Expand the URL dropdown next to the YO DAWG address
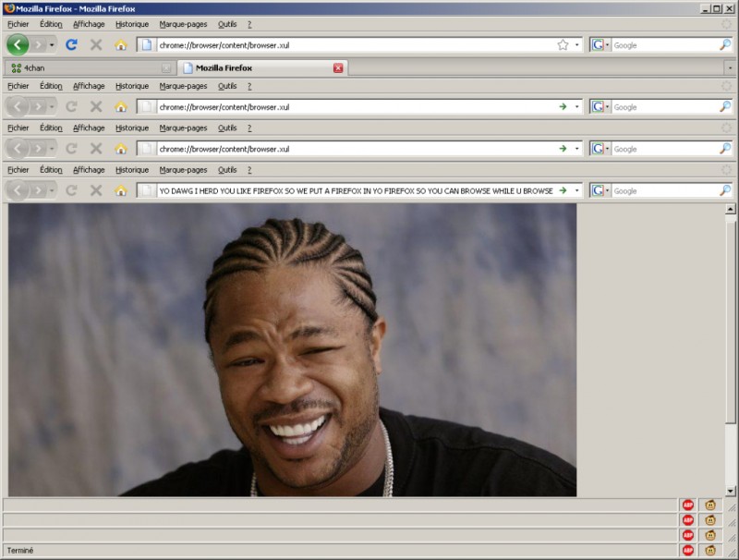Image resolution: width=739 pixels, height=560 pixels. [576, 190]
